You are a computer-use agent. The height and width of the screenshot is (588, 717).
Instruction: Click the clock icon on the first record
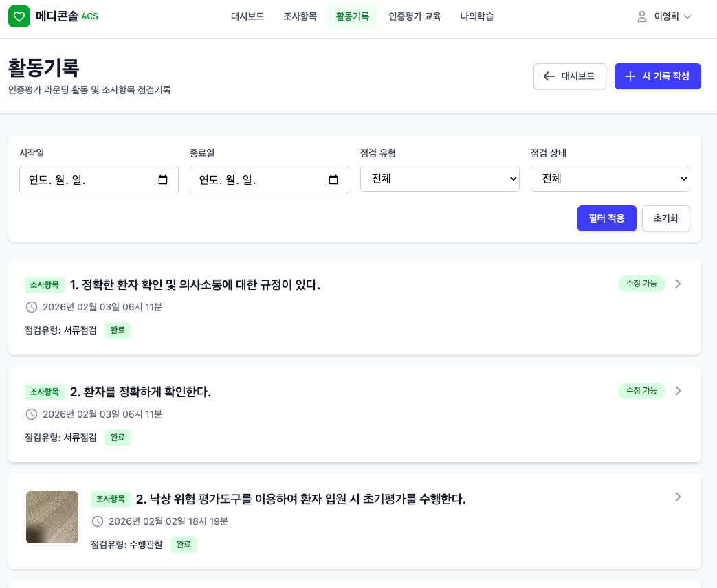coord(32,307)
